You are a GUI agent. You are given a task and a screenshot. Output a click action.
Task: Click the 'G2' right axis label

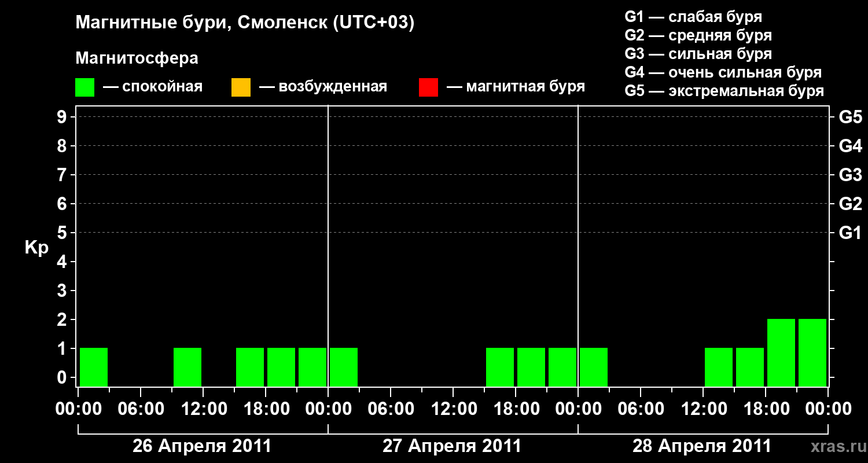850,204
